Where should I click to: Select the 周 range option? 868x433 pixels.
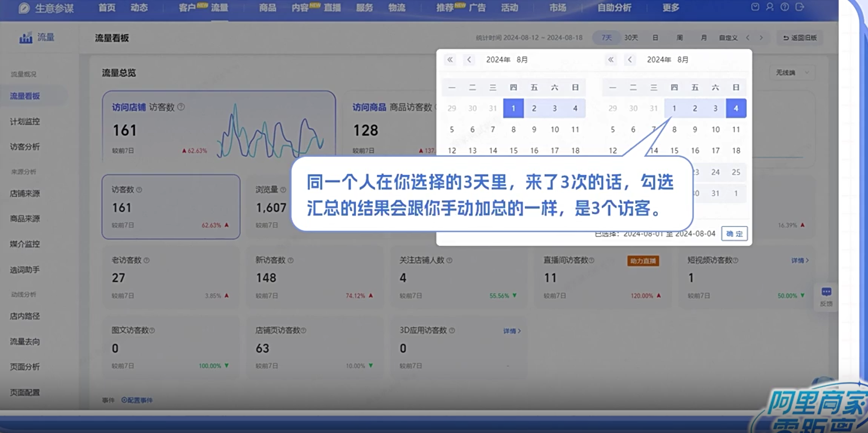679,38
